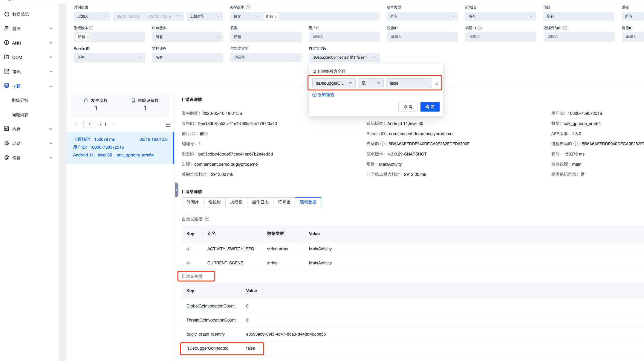Click the OOM sidebar icon
Viewport: 644px width, 361px height.
[7, 57]
